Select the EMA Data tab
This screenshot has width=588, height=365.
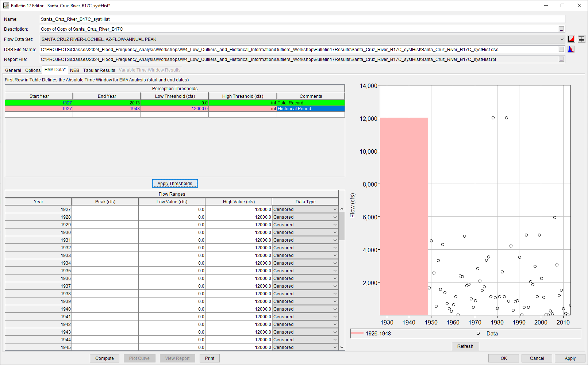(55, 70)
